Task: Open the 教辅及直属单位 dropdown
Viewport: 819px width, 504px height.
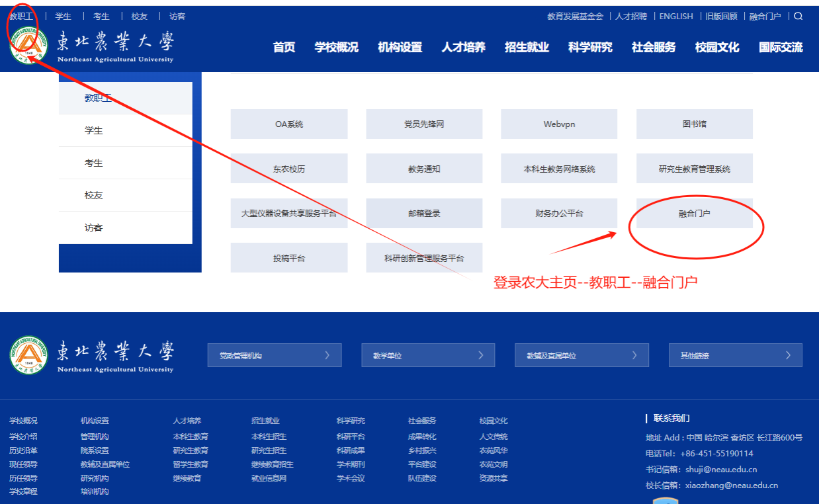Action: tap(582, 355)
